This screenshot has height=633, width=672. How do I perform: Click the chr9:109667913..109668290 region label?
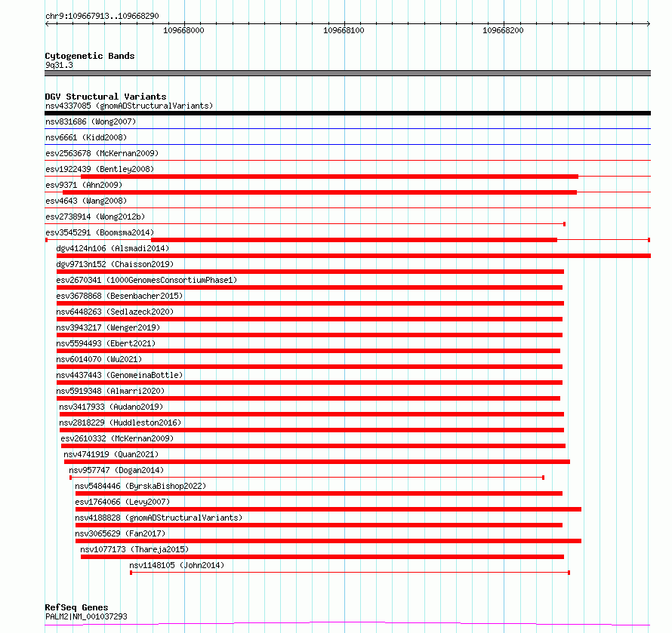pos(102,17)
